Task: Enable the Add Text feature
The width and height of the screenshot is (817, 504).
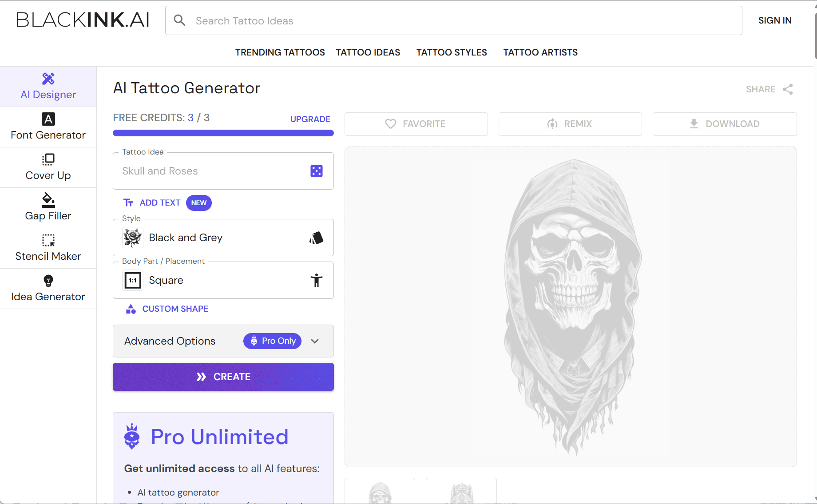Action: click(159, 202)
